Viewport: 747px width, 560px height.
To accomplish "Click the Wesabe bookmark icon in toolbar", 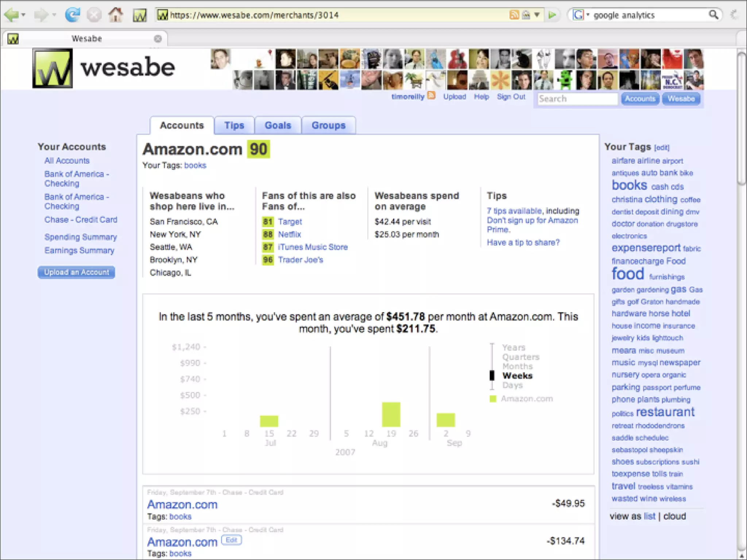I will click(x=140, y=16).
